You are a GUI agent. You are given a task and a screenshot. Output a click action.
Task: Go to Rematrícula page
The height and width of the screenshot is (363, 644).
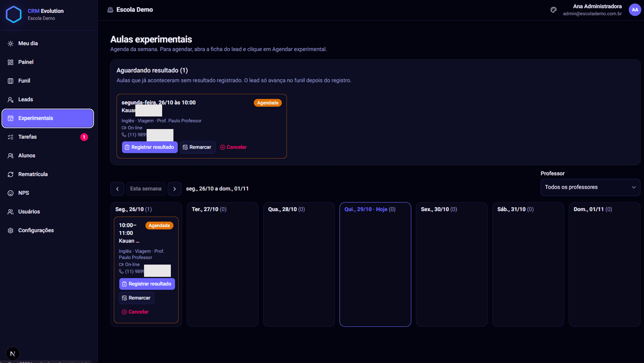(48, 174)
